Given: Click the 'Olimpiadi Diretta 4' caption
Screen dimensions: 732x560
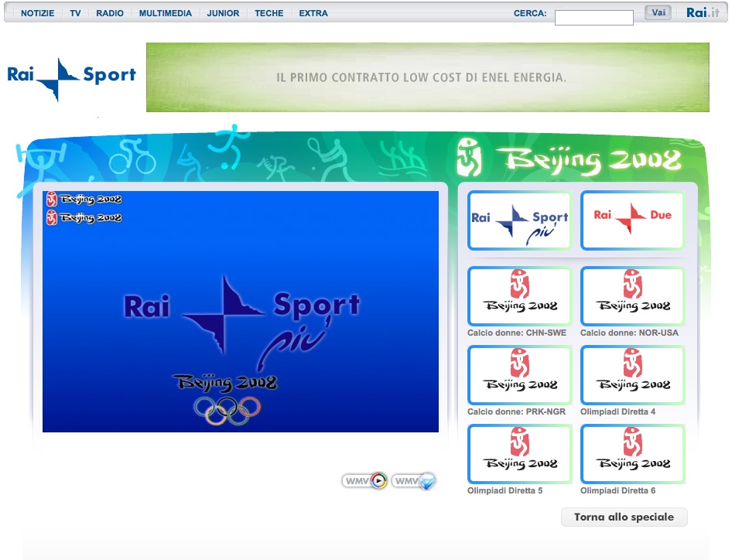Looking at the screenshot, I should click(617, 411).
